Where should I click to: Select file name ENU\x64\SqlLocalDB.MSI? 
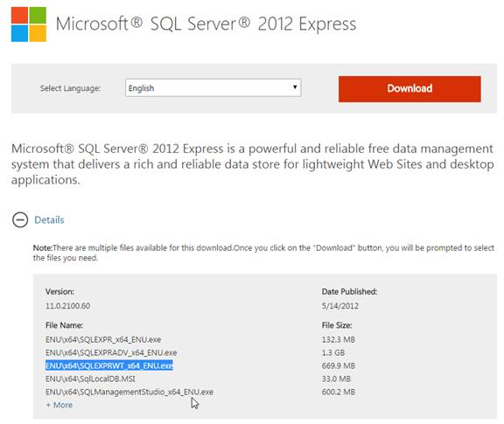tap(90, 379)
